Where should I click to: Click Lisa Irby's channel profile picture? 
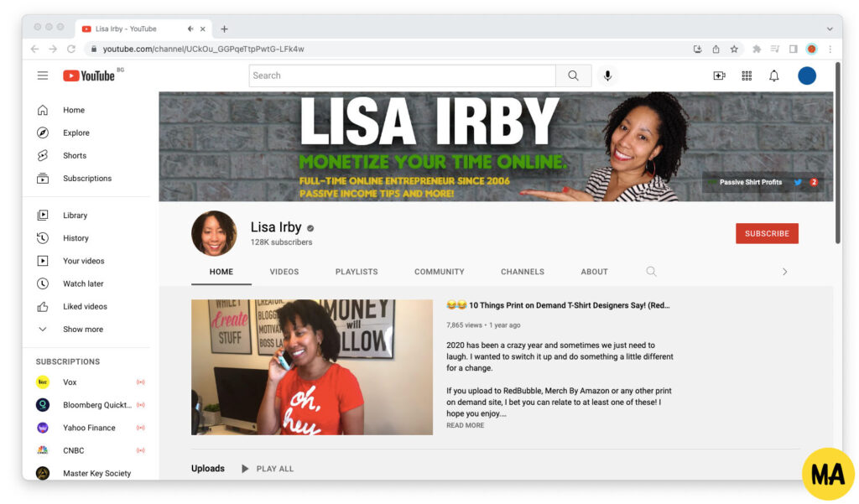tap(214, 233)
